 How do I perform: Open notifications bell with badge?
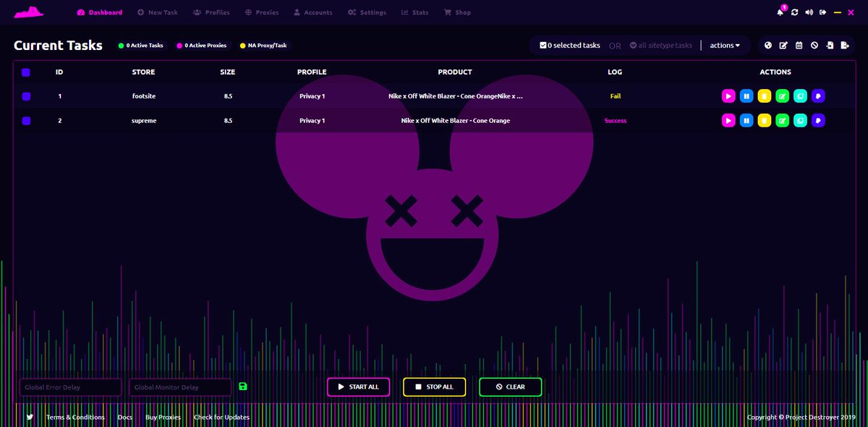(x=780, y=12)
